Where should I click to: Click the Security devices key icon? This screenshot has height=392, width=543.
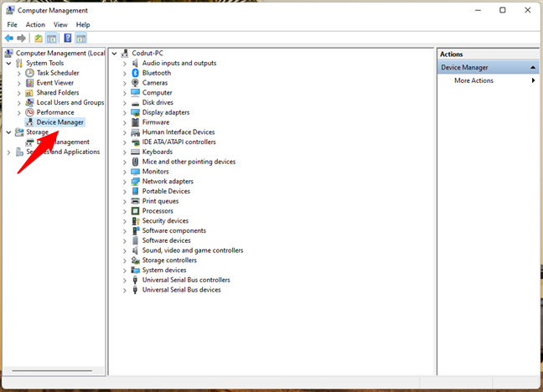[x=136, y=221]
